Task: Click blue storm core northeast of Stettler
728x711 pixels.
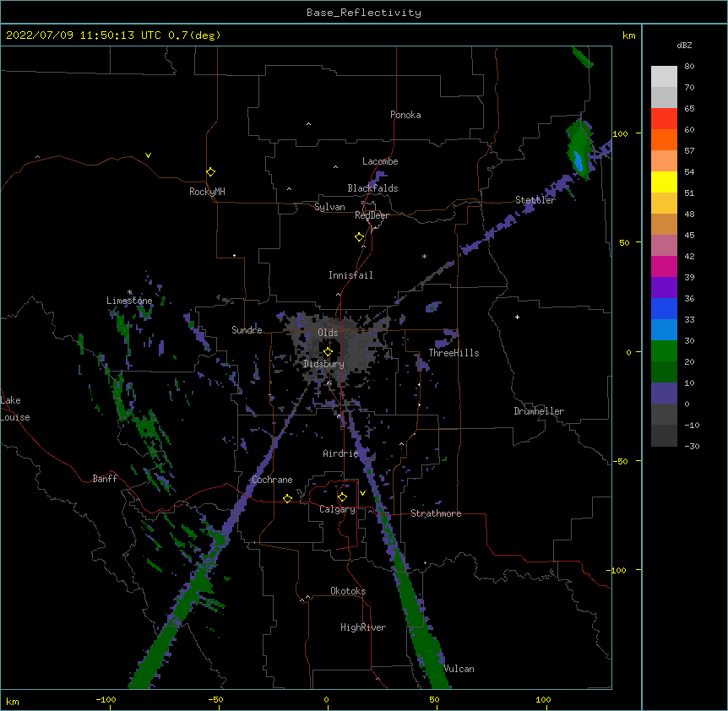Action: pyautogui.click(x=578, y=161)
